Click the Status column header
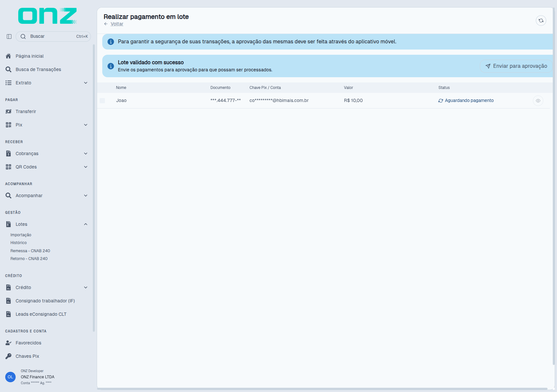This screenshot has height=392, width=557. pyautogui.click(x=444, y=88)
